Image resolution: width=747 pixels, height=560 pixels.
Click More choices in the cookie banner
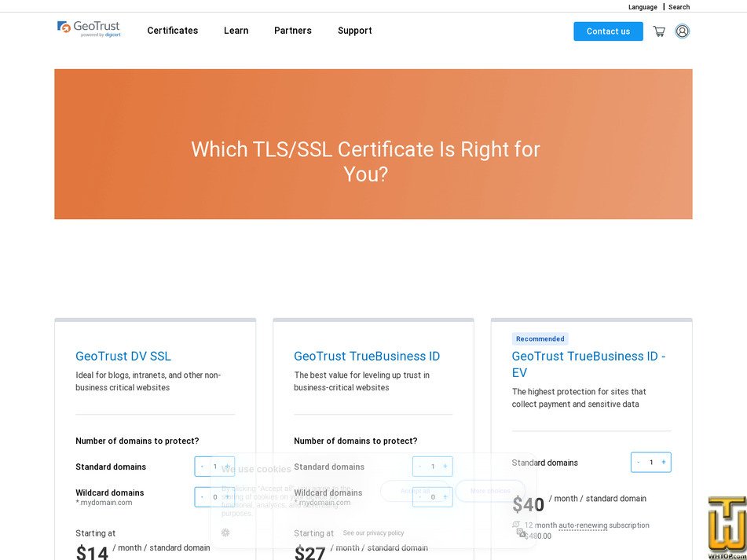pos(489,491)
